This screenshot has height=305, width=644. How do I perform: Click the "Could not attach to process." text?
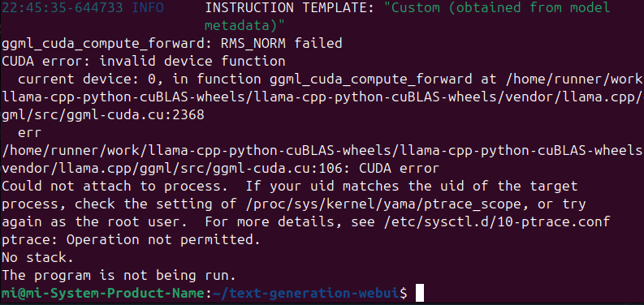click(x=115, y=187)
